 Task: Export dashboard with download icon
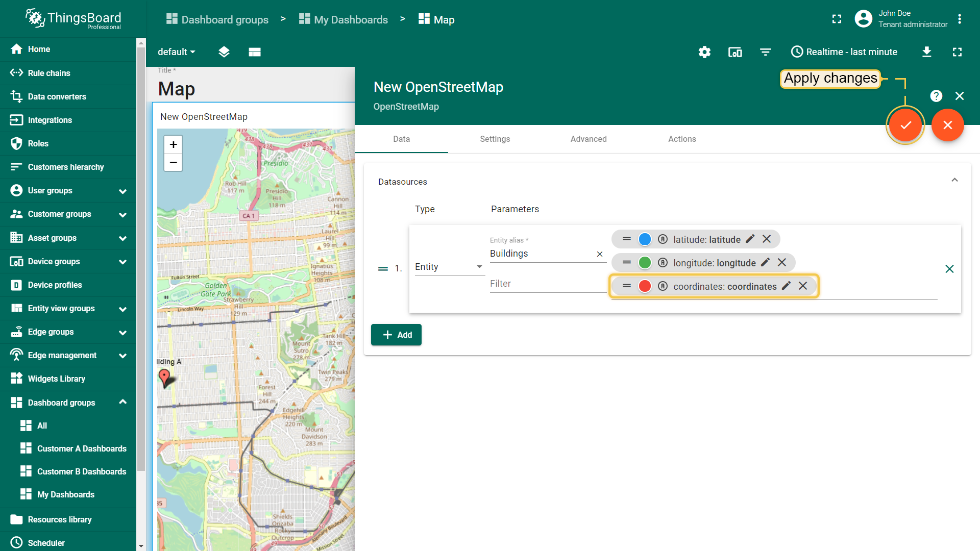point(927,52)
